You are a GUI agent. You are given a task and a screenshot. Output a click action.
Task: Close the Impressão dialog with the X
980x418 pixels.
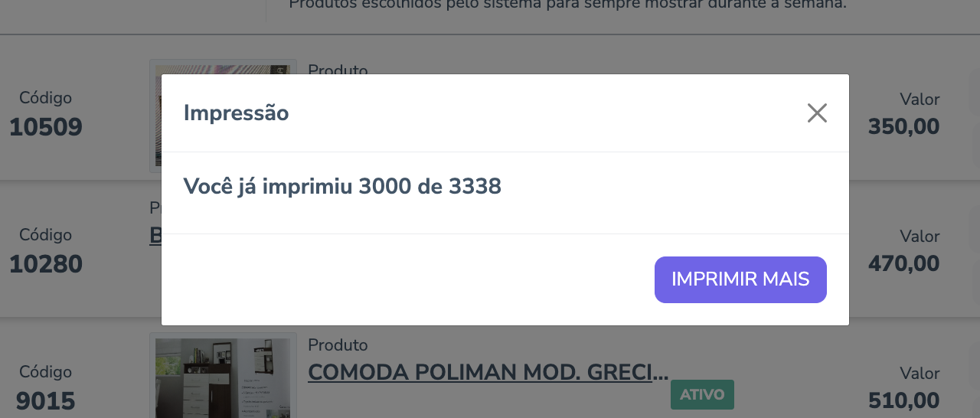tap(817, 113)
